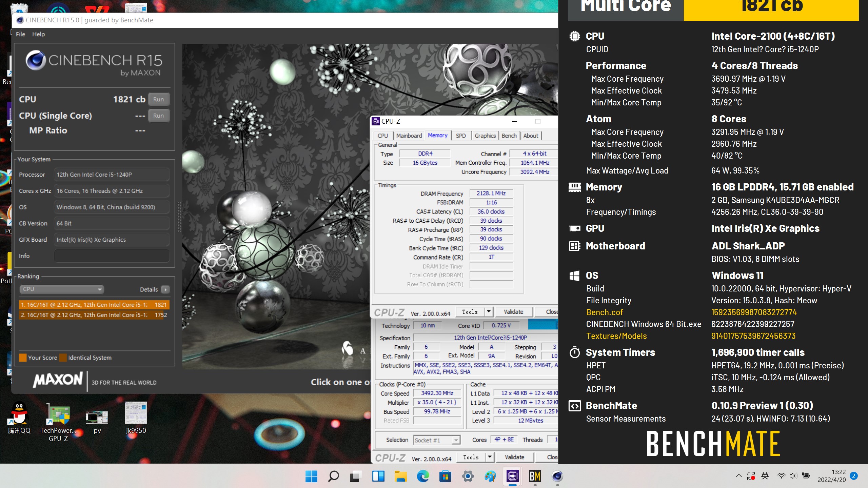This screenshot has width=868, height=488.
Task: Launch Microsoft Edge from taskbar
Action: 423,476
